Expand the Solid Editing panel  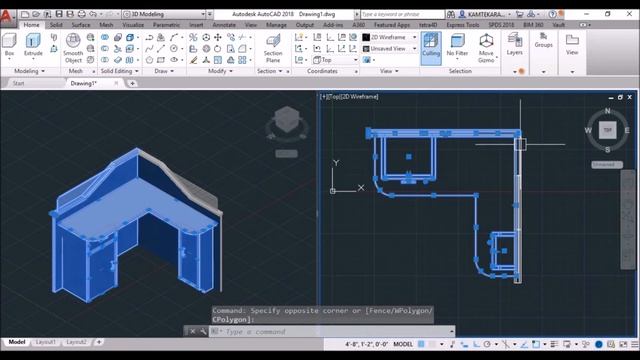[x=120, y=71]
